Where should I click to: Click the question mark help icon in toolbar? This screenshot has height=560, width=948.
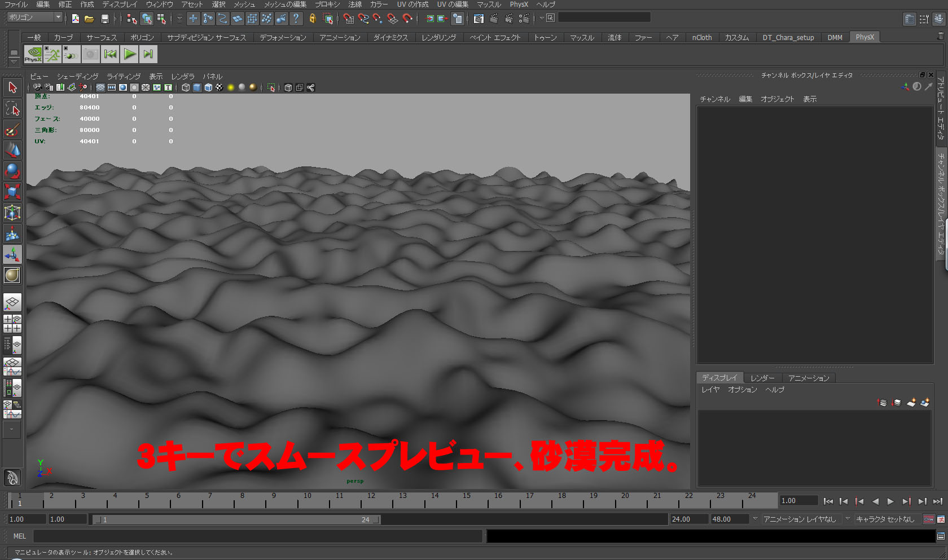[295, 19]
